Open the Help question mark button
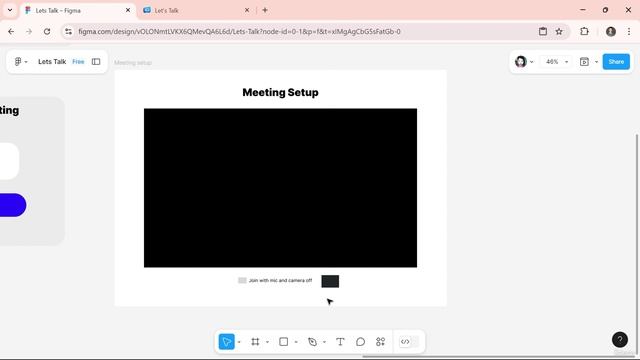Image resolution: width=640 pixels, height=360 pixels. pyautogui.click(x=620, y=340)
